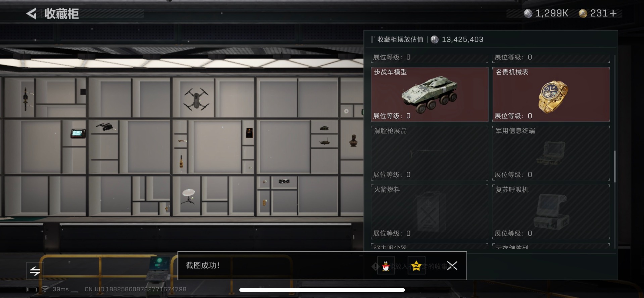Tap the tablet terminal in the cabinet

tap(78, 133)
